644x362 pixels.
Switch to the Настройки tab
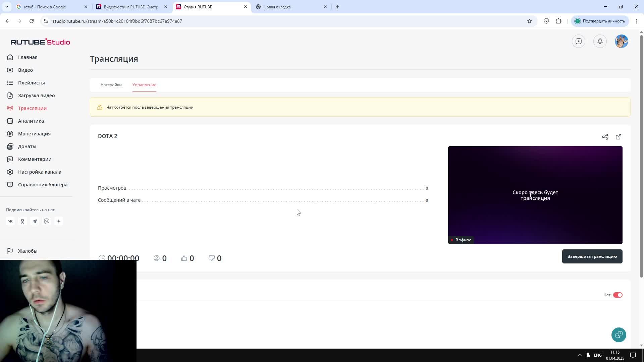[111, 85]
